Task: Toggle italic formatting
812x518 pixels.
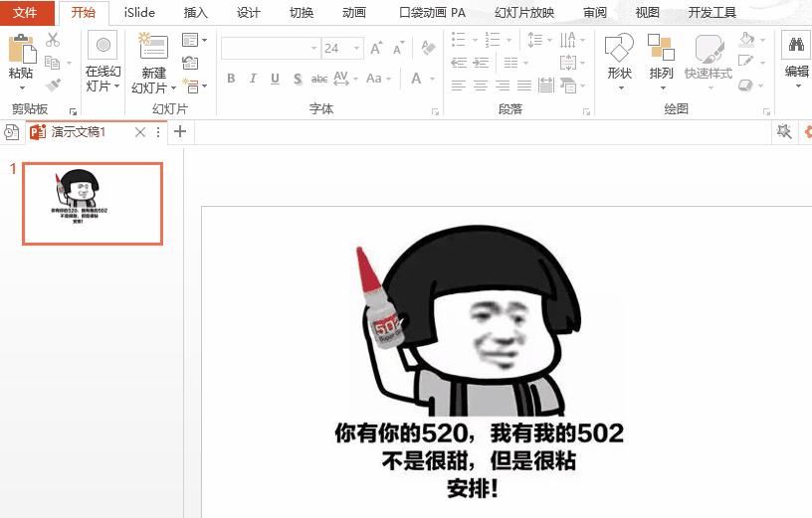Action: 253,79
